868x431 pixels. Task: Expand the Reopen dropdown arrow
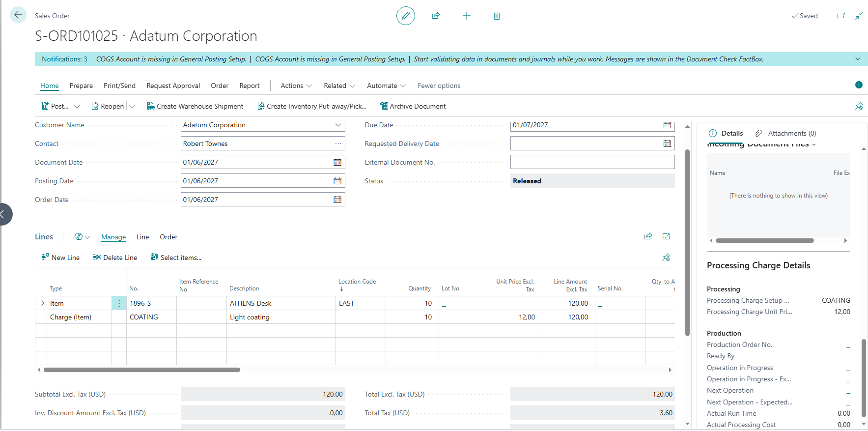click(x=132, y=106)
